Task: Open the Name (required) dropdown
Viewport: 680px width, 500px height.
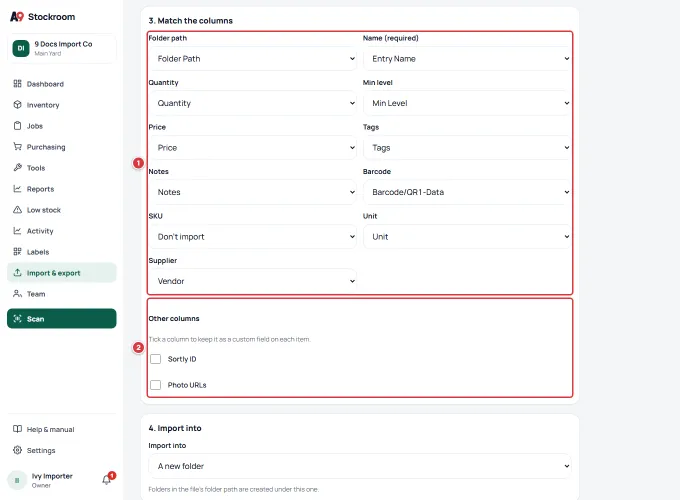Action: (467, 59)
